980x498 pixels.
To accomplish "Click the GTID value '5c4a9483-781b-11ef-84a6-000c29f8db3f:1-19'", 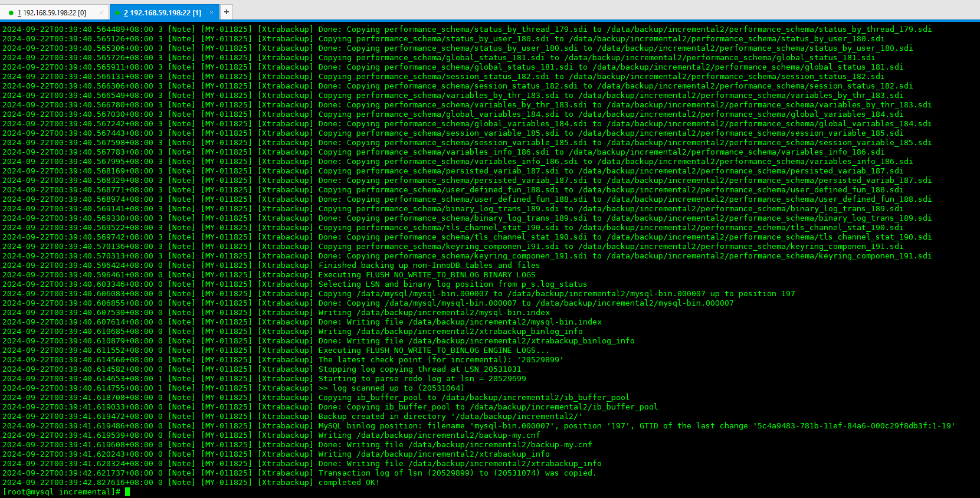I will click(854, 426).
